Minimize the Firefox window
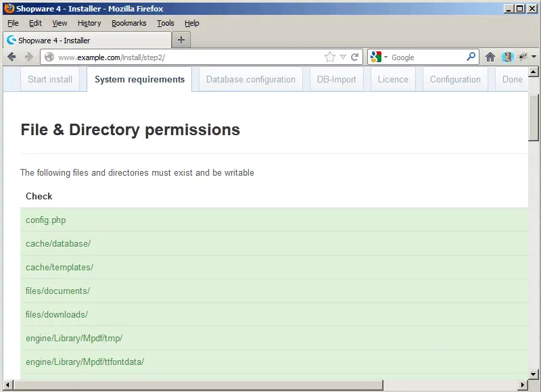The height and width of the screenshot is (392, 541). coord(508,9)
